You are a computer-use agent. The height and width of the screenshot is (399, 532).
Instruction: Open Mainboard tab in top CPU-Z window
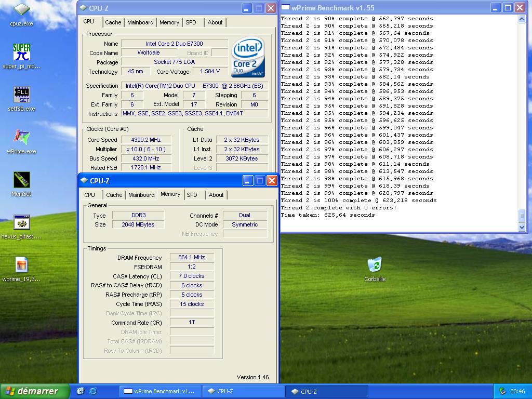(x=140, y=22)
